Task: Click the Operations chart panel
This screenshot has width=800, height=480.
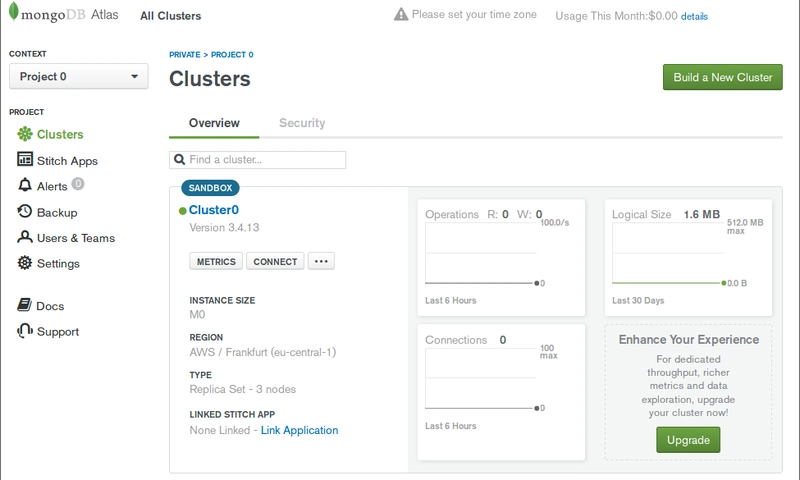Action: (x=501, y=258)
